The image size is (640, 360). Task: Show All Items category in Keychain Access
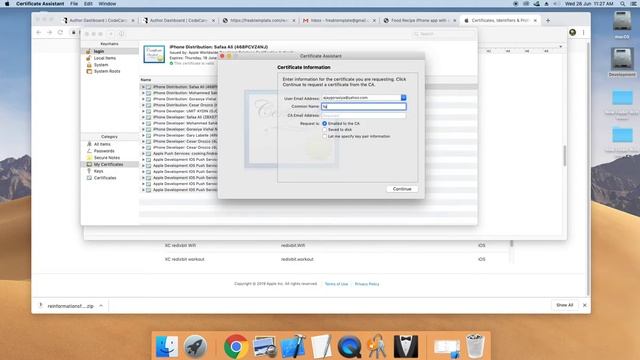(110, 144)
